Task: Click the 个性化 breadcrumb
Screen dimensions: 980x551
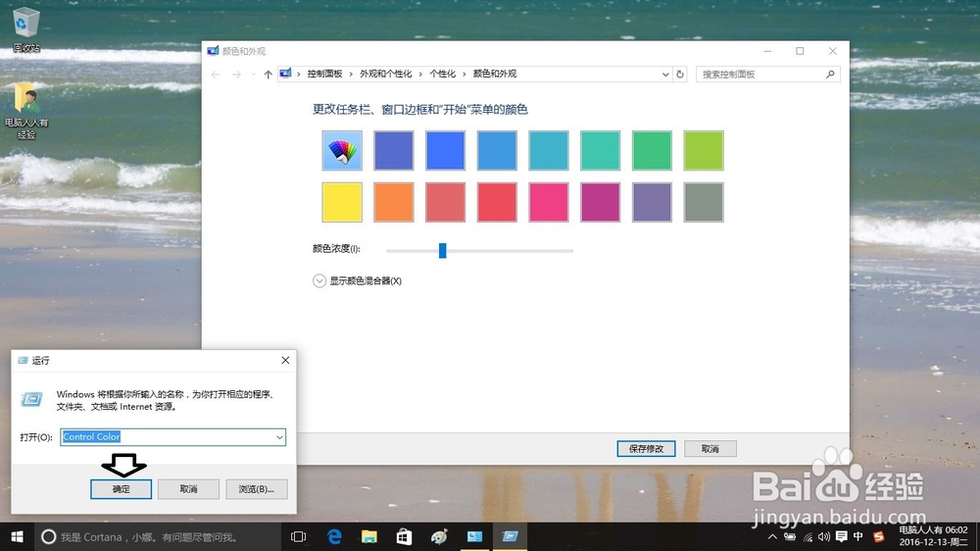Action: (443, 74)
